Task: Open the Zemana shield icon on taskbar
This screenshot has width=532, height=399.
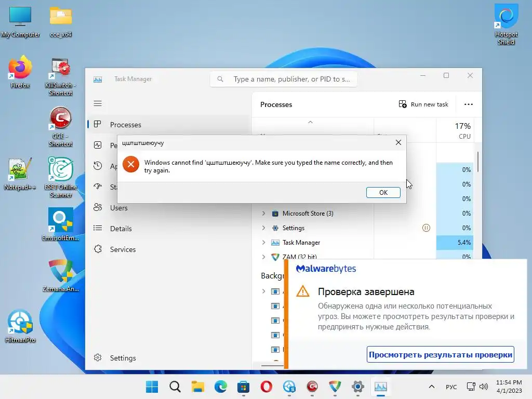Action: tap(335, 387)
